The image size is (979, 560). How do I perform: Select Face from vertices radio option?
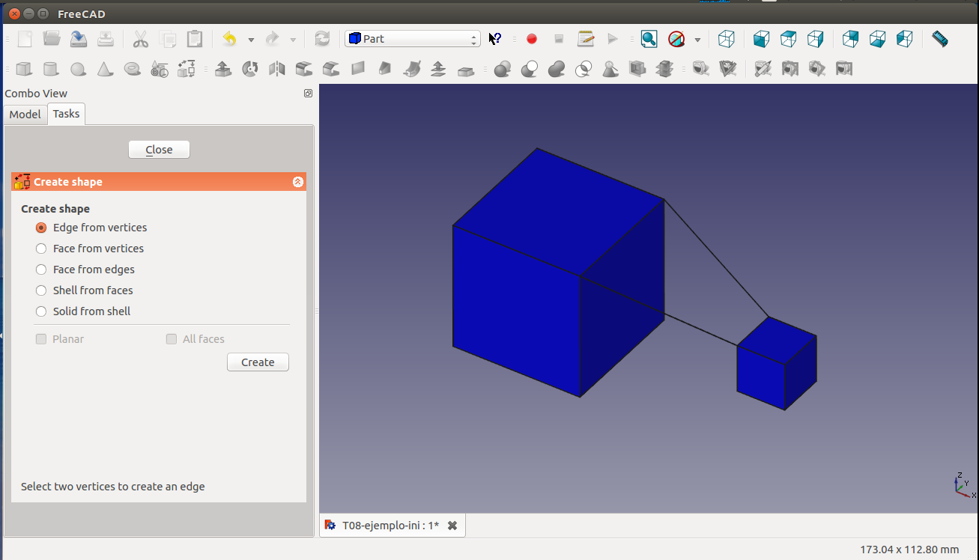[41, 249]
